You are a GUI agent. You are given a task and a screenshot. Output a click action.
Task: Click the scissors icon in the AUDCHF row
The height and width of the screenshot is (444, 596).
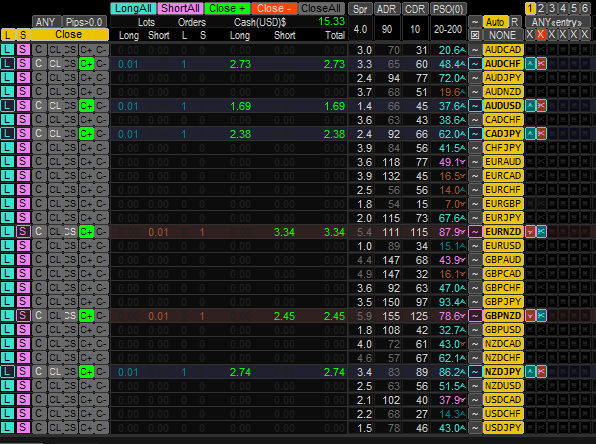[541, 64]
